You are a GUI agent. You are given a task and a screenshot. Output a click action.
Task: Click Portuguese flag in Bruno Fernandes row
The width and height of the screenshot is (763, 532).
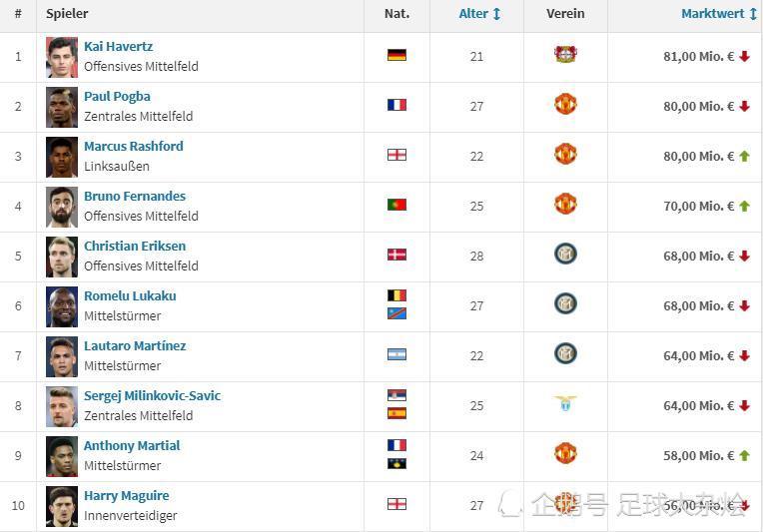click(x=396, y=205)
